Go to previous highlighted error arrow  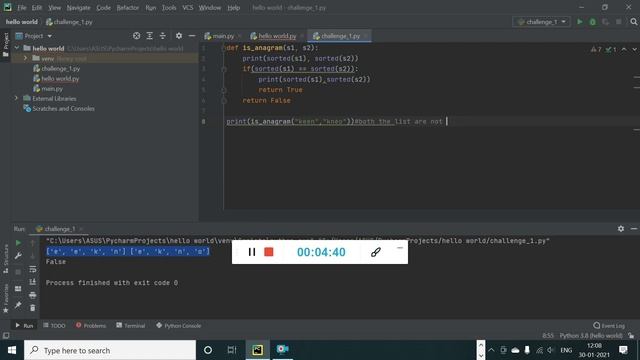pyautogui.click(x=624, y=49)
